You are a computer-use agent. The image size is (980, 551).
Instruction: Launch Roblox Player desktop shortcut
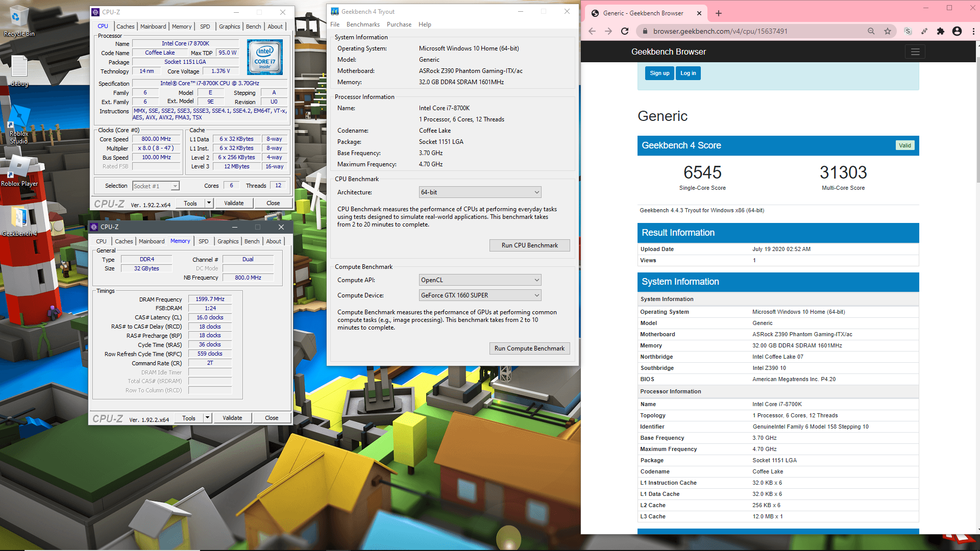(x=19, y=171)
